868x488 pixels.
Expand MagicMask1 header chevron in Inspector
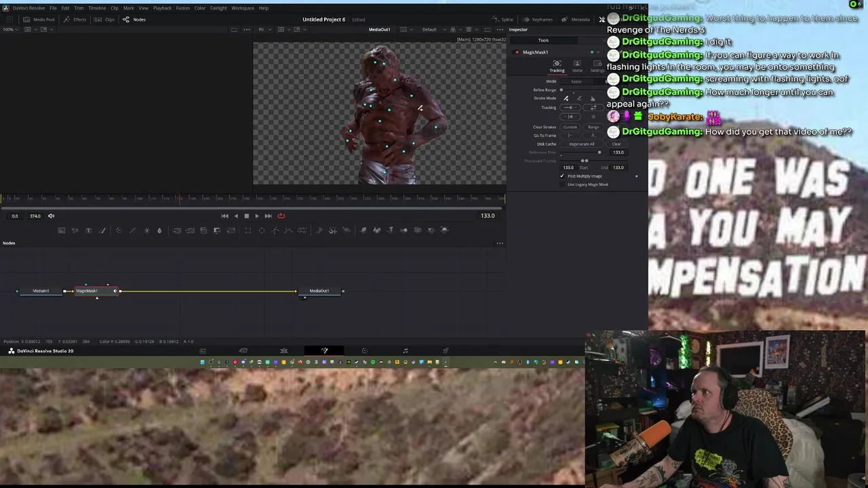coord(599,52)
